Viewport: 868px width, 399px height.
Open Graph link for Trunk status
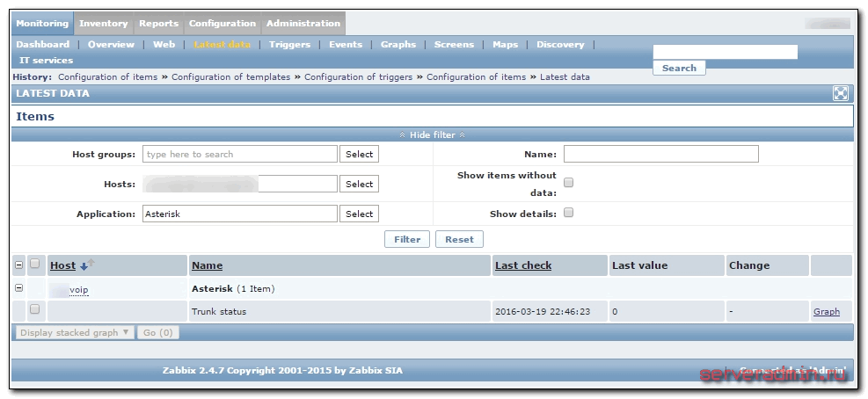(826, 311)
